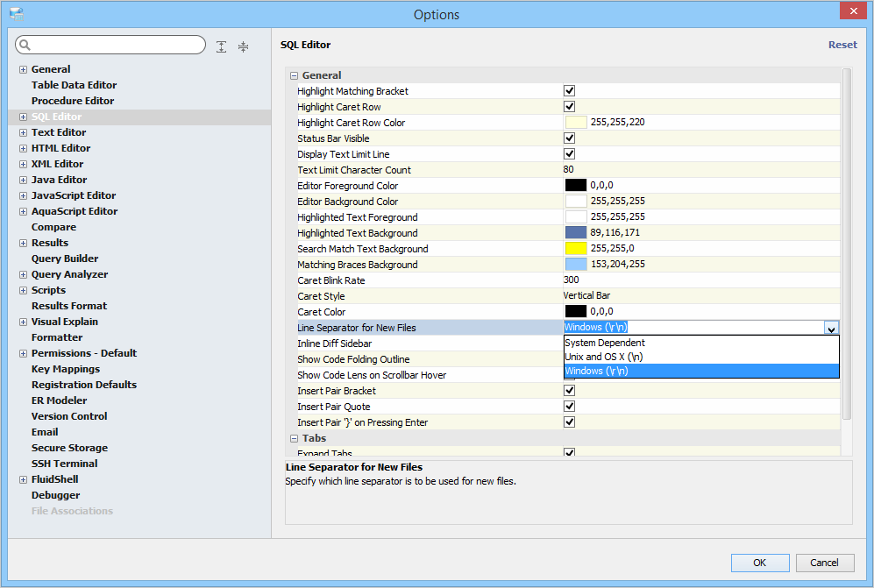Viewport: 874px width, 588px height.
Task: Click the Expand All tree icon
Action: click(222, 46)
